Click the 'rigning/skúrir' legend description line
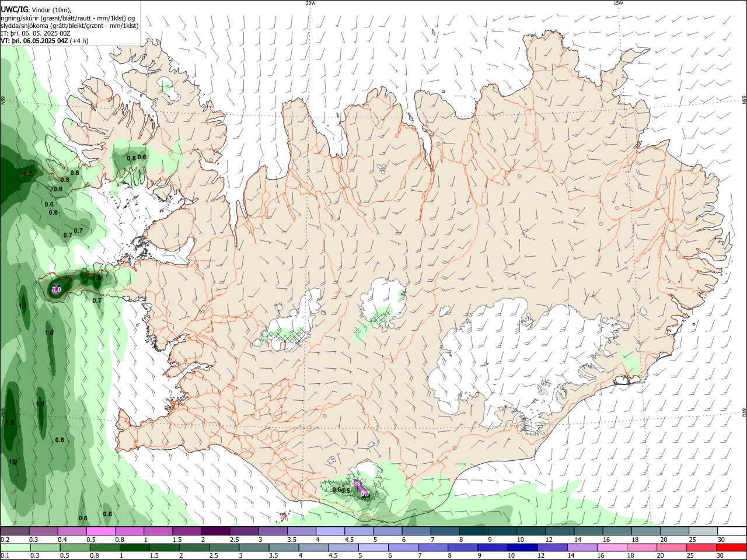 [67, 18]
